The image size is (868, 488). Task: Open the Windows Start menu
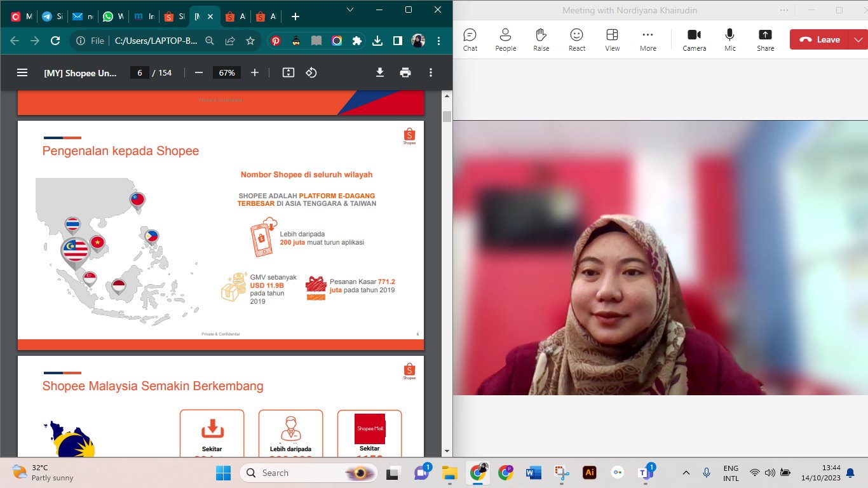[x=223, y=473]
